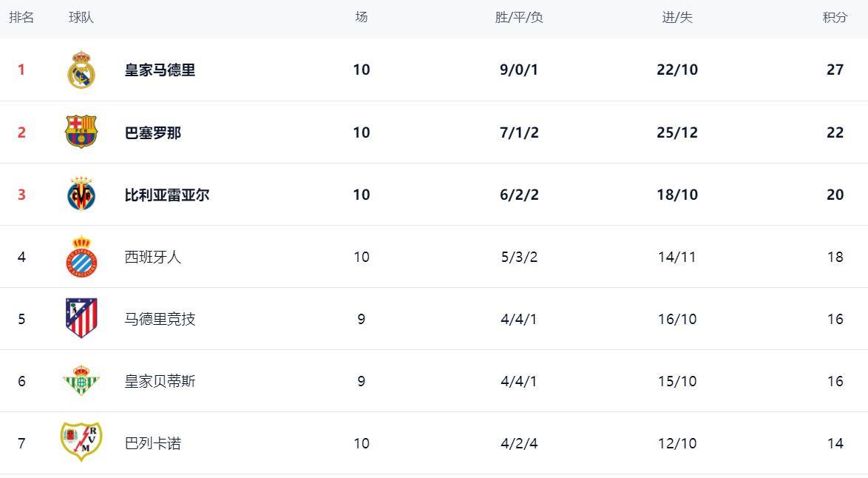Select the 巴列卡诺 team name
Screen dimensions: 868x478
(153, 443)
